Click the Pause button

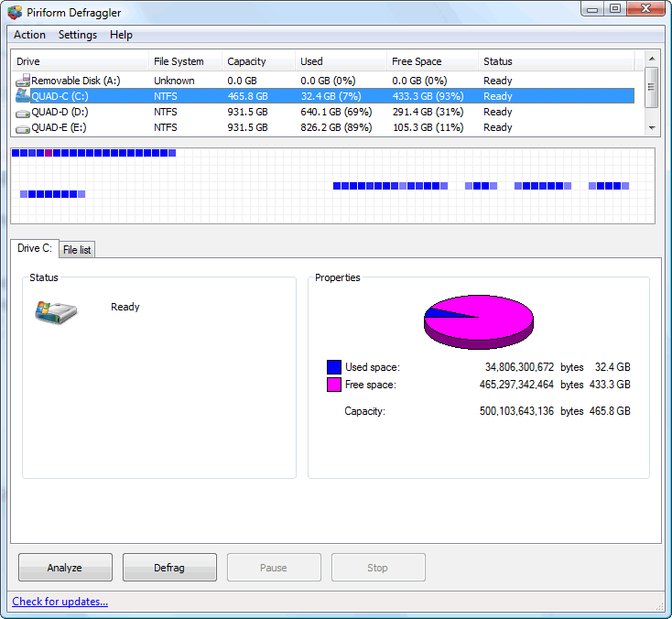click(274, 567)
